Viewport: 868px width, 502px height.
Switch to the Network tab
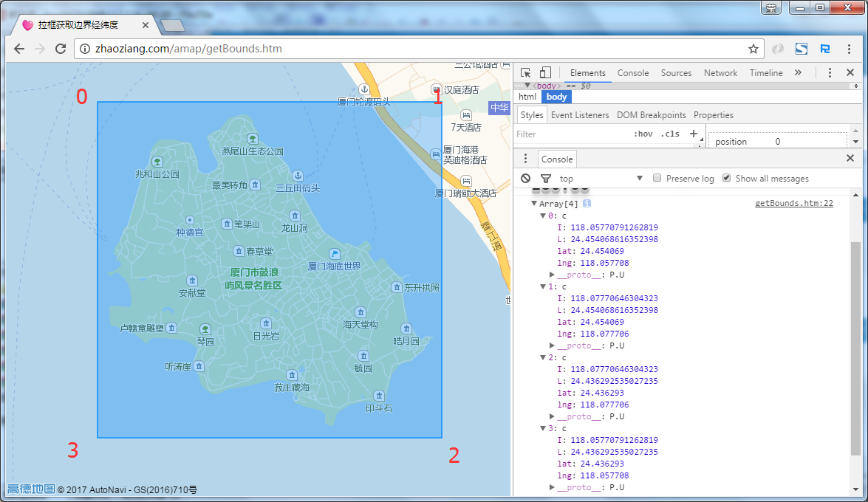point(720,73)
